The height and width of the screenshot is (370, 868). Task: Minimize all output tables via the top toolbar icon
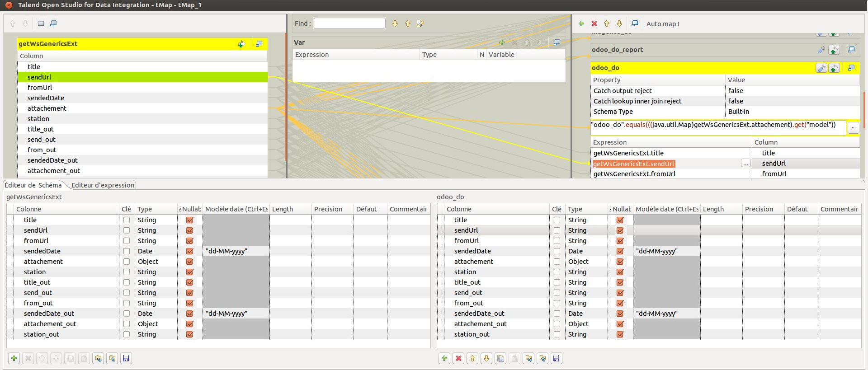(635, 23)
